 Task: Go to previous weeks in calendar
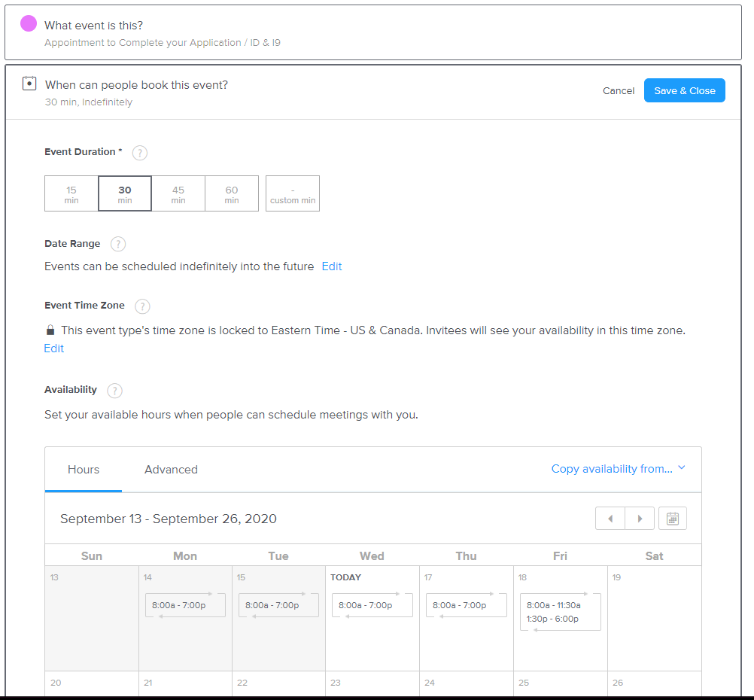coord(610,519)
